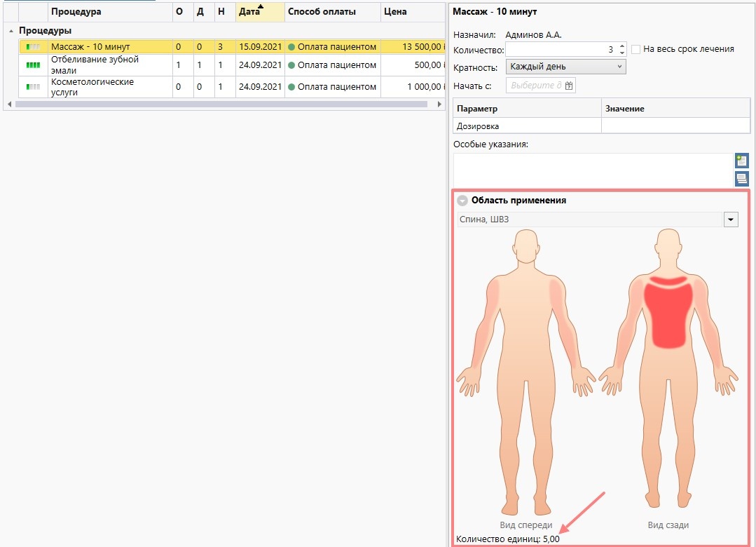Open the Кратность dropdown
This screenshot has width=756, height=547.
click(x=565, y=67)
